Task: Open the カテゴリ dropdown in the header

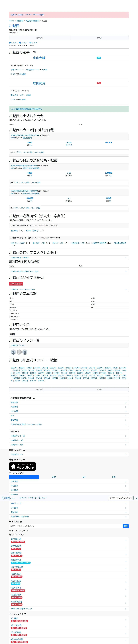Action: [x=43, y=498]
